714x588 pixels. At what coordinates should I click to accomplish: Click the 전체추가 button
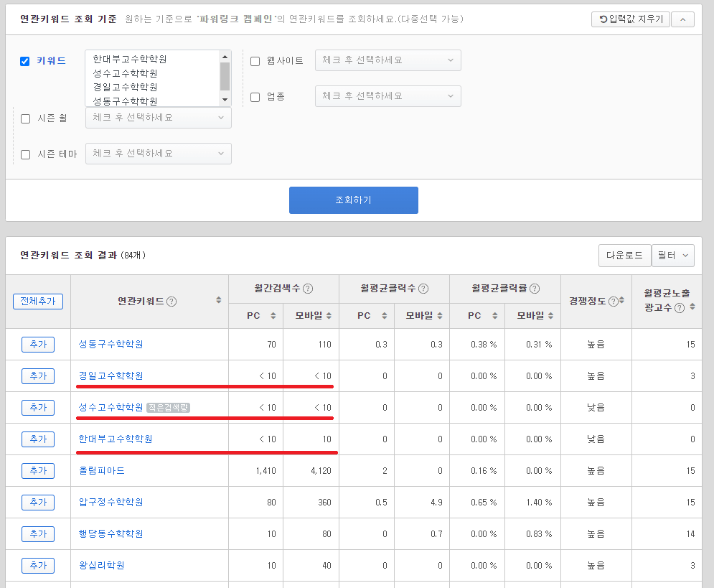[38, 301]
